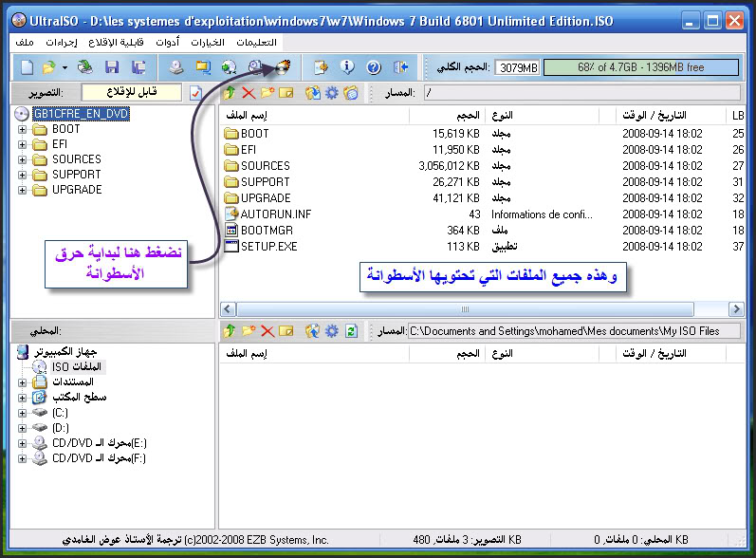The image size is (756, 558).
Task: Click the local path field My ISO Files
Action: pyautogui.click(x=574, y=331)
